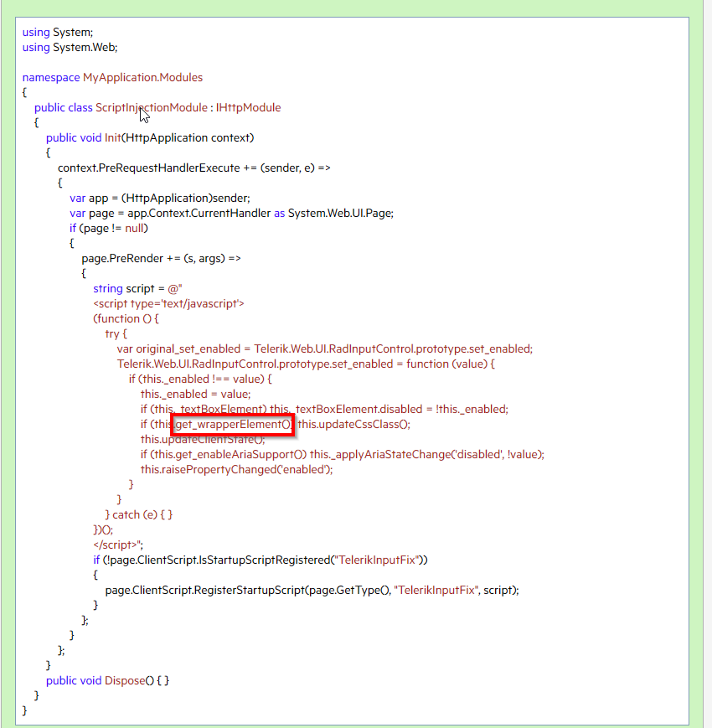The height and width of the screenshot is (728, 712).
Task: Click the IsStartupScriptRegistered check line
Action: pos(261,560)
